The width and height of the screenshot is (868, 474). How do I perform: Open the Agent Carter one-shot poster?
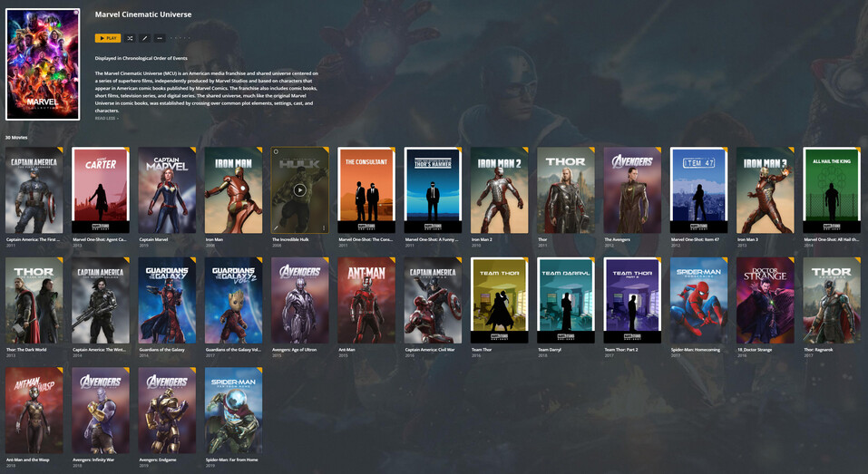click(x=101, y=190)
